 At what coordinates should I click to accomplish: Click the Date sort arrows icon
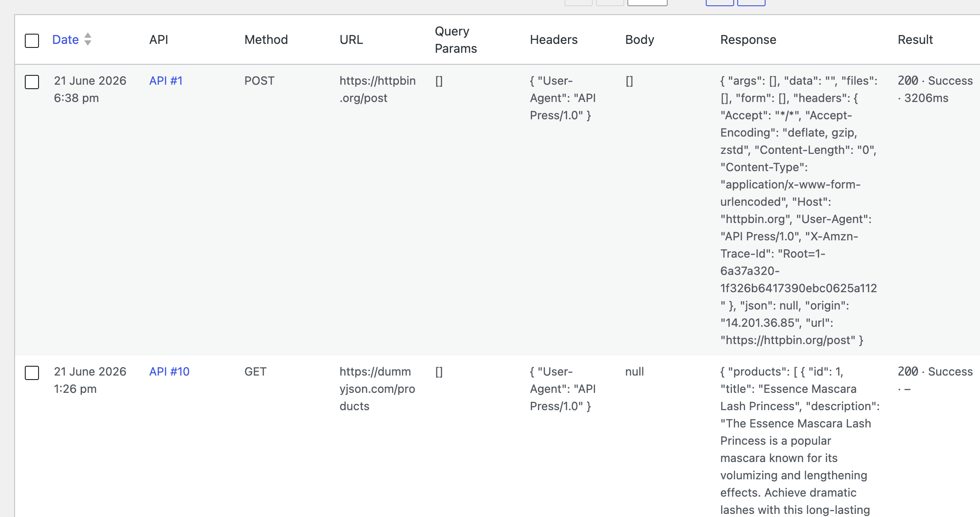pos(88,39)
